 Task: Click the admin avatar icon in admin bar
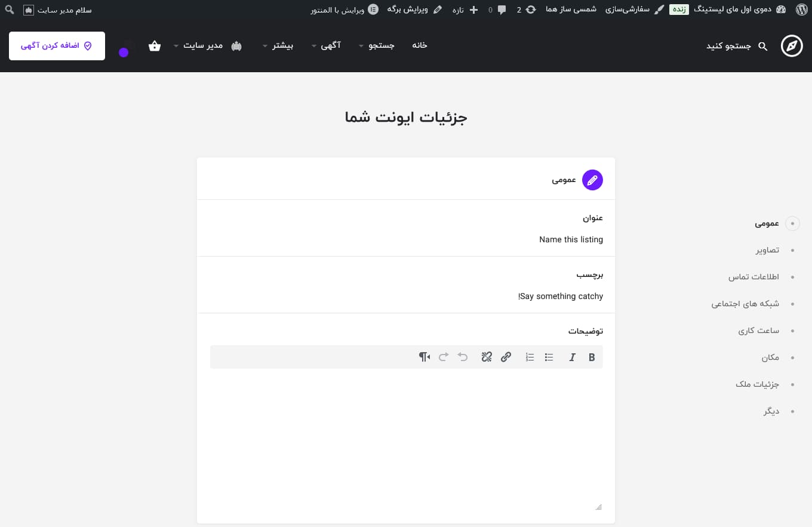point(29,10)
